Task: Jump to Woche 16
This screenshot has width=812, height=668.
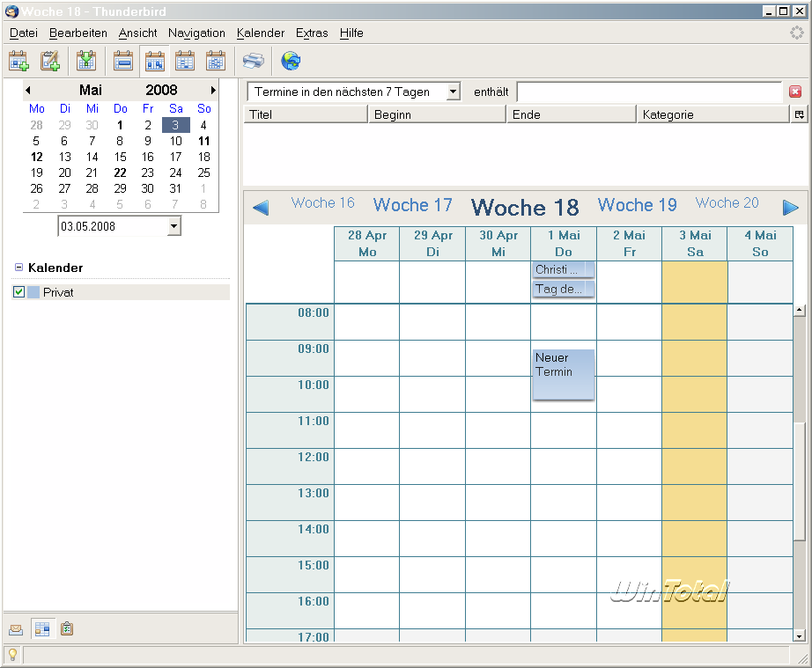Action: pyautogui.click(x=322, y=202)
